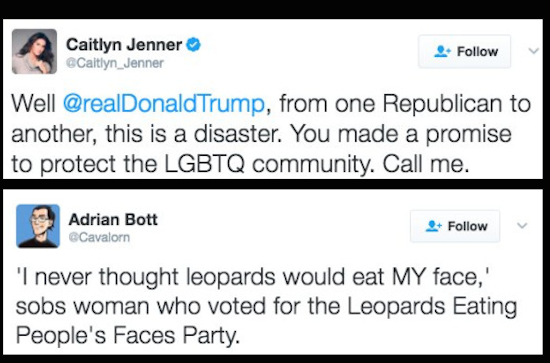Viewport: 550px width, 363px height.
Task: Open Adrian Bott's cartoon avatar
Action: [x=38, y=226]
